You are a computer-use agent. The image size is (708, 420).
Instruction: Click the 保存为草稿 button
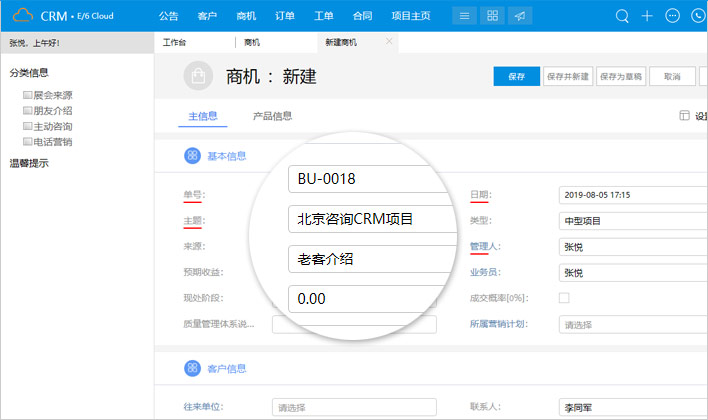pyautogui.click(x=620, y=76)
